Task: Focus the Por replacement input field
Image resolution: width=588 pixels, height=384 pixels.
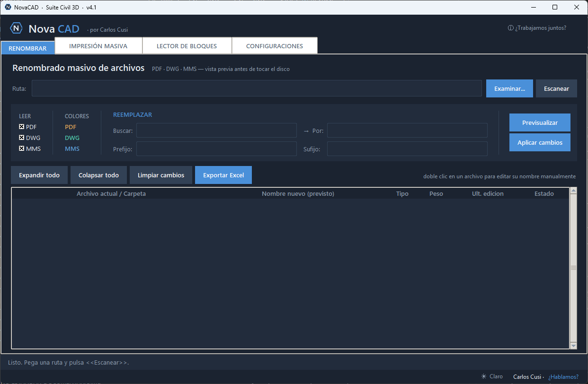Action: 407,131
